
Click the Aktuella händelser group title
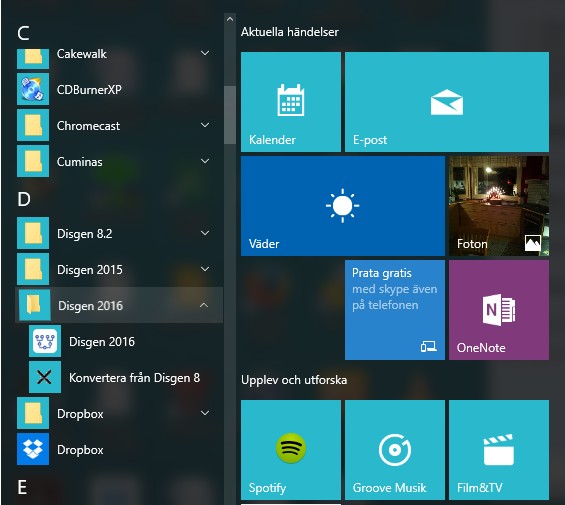290,32
